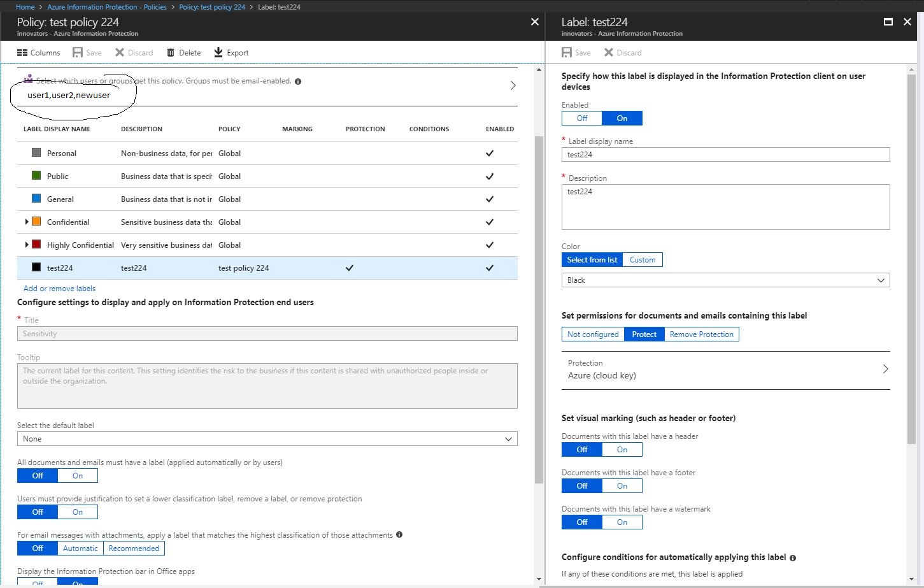Click the test224 black color square
The image size is (924, 588).
(x=36, y=268)
